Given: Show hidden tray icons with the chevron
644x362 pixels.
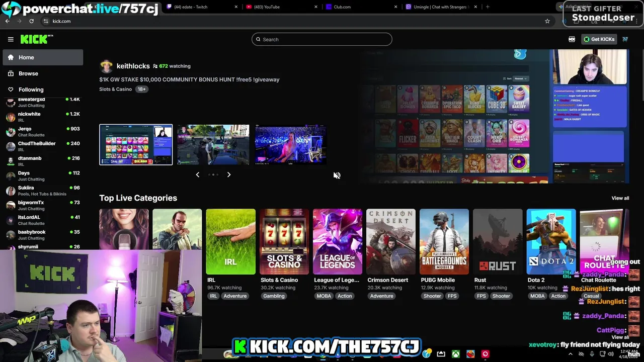Looking at the screenshot, I should [571, 354].
